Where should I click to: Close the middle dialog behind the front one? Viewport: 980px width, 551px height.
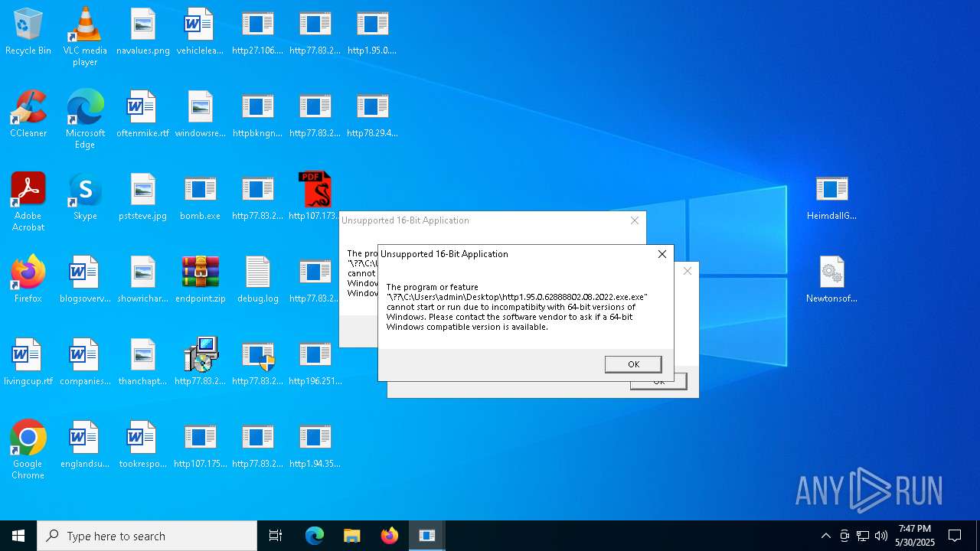point(687,271)
